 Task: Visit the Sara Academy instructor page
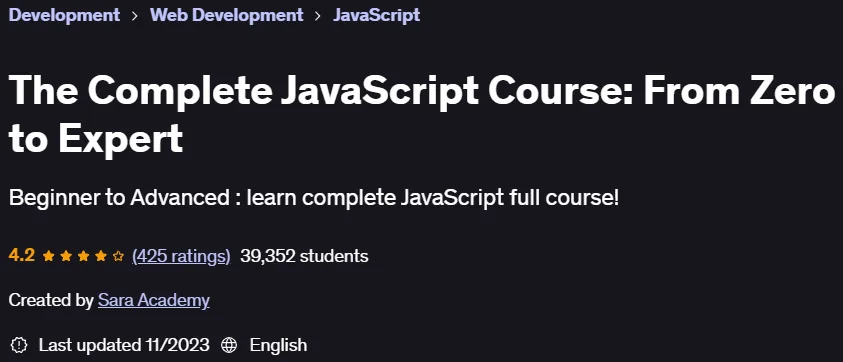point(154,300)
